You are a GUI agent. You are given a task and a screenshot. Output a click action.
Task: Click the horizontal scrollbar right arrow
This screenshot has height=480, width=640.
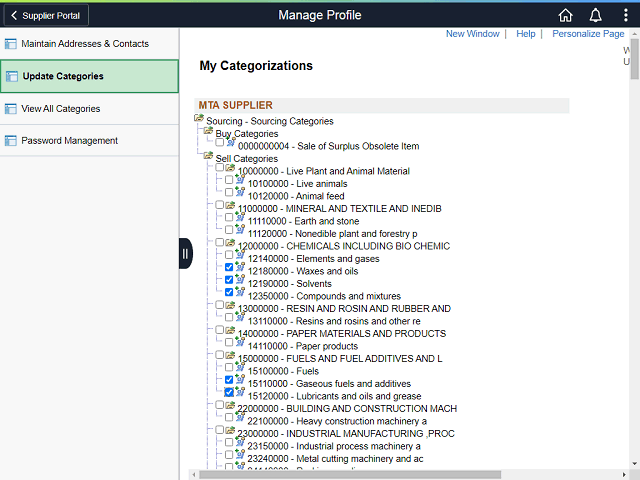[x=624, y=475]
